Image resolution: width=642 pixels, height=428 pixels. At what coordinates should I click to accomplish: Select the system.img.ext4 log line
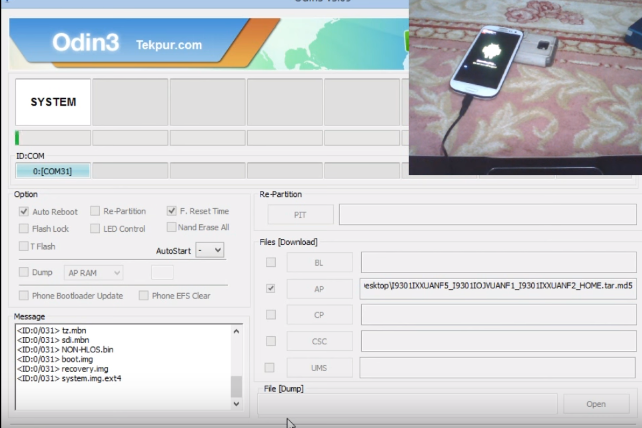pyautogui.click(x=69, y=378)
